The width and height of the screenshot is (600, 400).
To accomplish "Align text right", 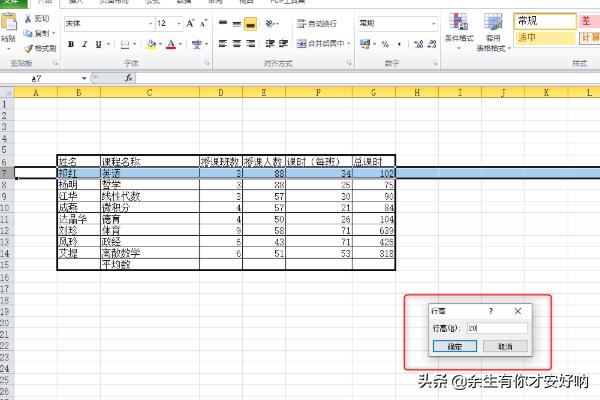I will [251, 44].
